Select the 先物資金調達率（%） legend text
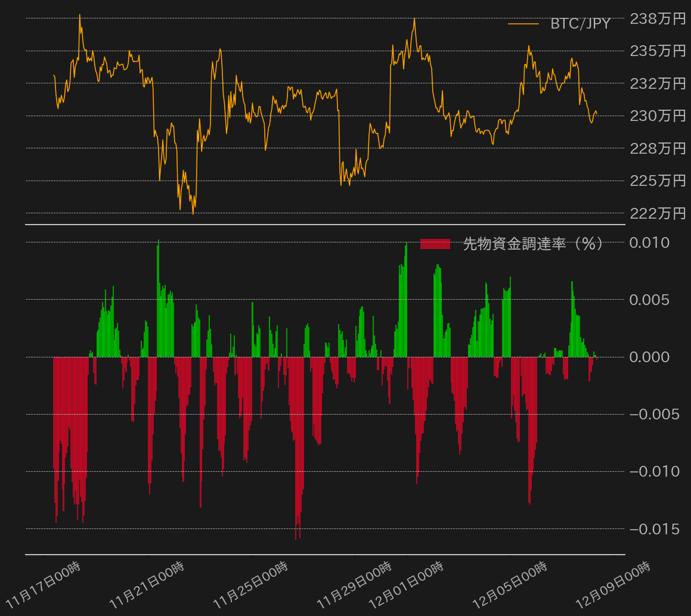The image size is (691, 616). click(532, 244)
